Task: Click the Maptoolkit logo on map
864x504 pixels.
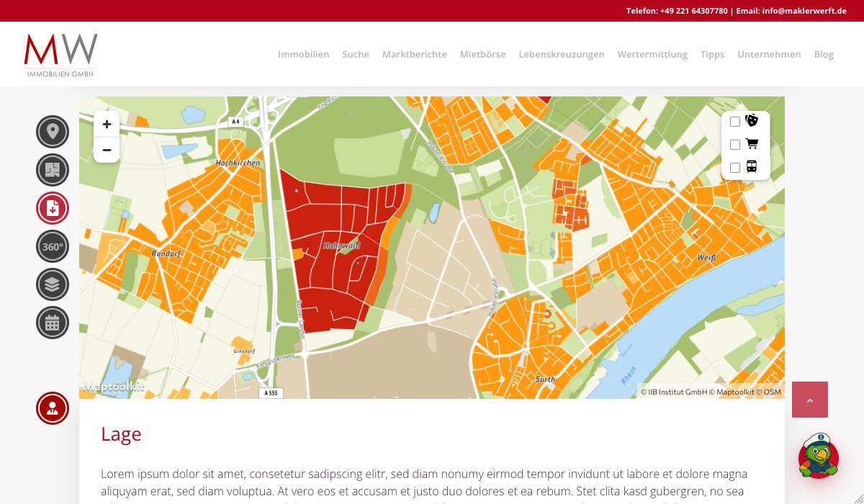Action: coord(114,387)
